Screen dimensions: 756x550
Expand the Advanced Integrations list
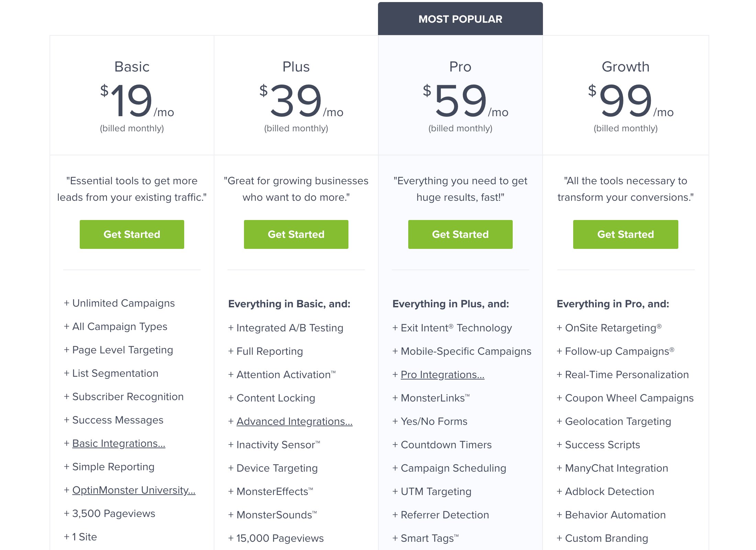click(x=294, y=421)
